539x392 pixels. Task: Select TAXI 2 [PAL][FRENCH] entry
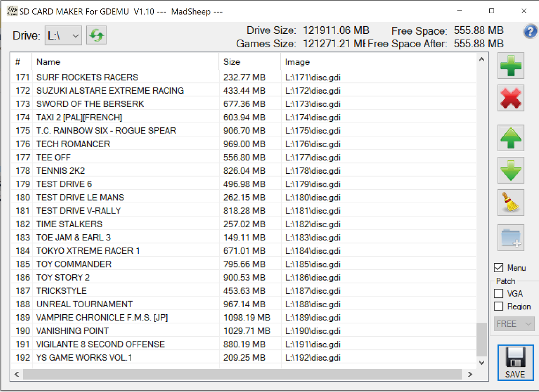coord(243,117)
